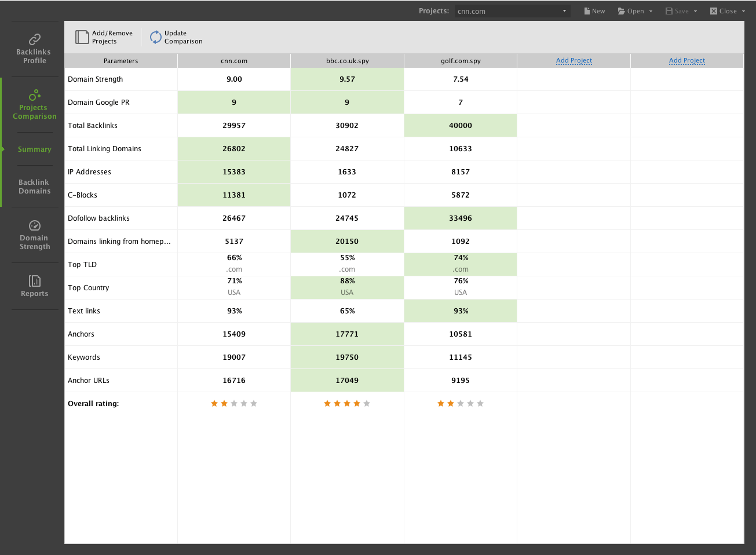Select the C-Blocks row label
This screenshot has width=756, height=555.
click(82, 195)
